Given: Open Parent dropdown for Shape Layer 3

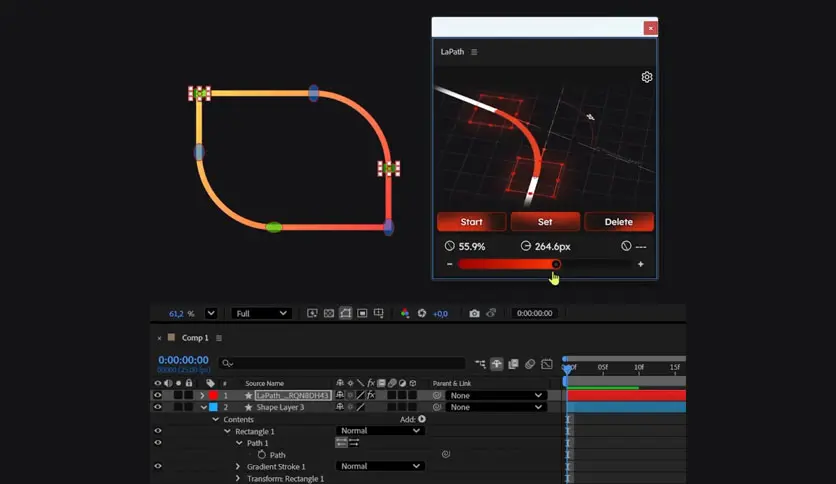Looking at the screenshot, I should (x=496, y=407).
